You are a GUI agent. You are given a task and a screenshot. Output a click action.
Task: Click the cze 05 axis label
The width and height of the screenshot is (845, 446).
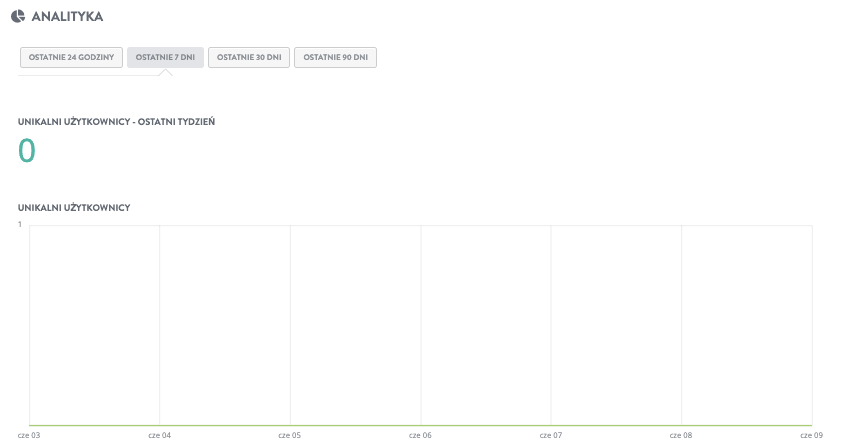coord(289,435)
